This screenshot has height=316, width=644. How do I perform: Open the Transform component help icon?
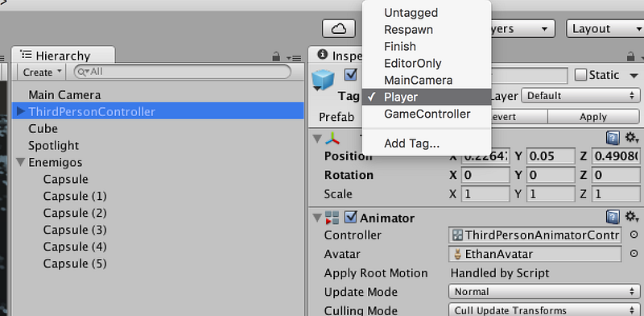(x=613, y=139)
